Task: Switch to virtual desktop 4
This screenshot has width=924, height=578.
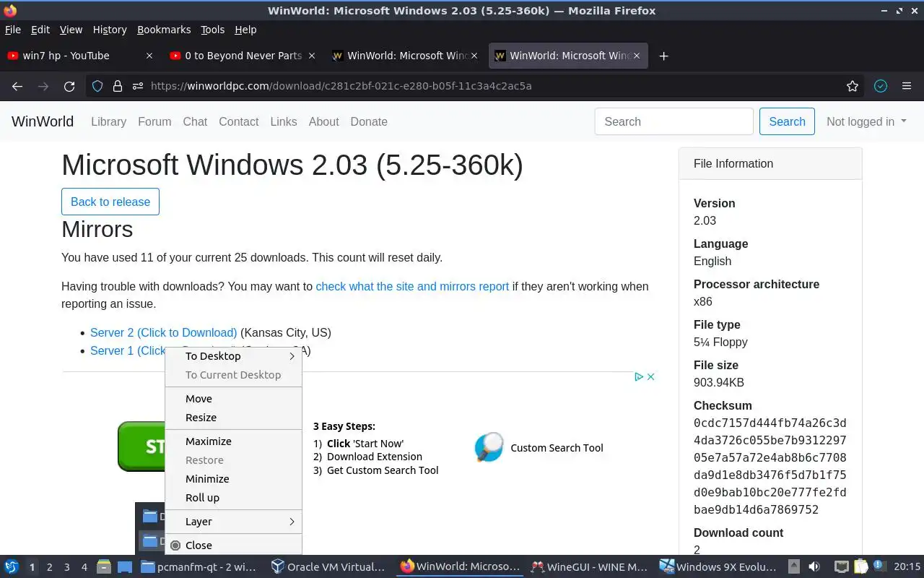Action: click(84, 567)
